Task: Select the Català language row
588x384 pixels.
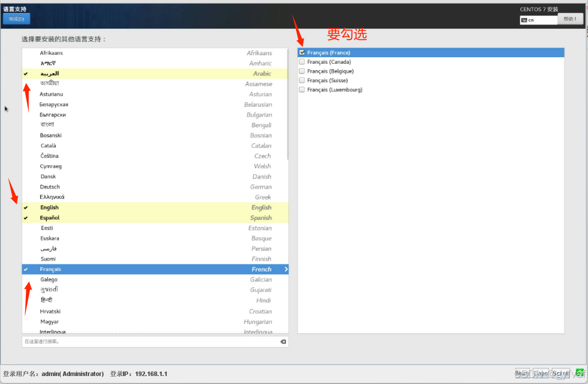Action: point(154,146)
